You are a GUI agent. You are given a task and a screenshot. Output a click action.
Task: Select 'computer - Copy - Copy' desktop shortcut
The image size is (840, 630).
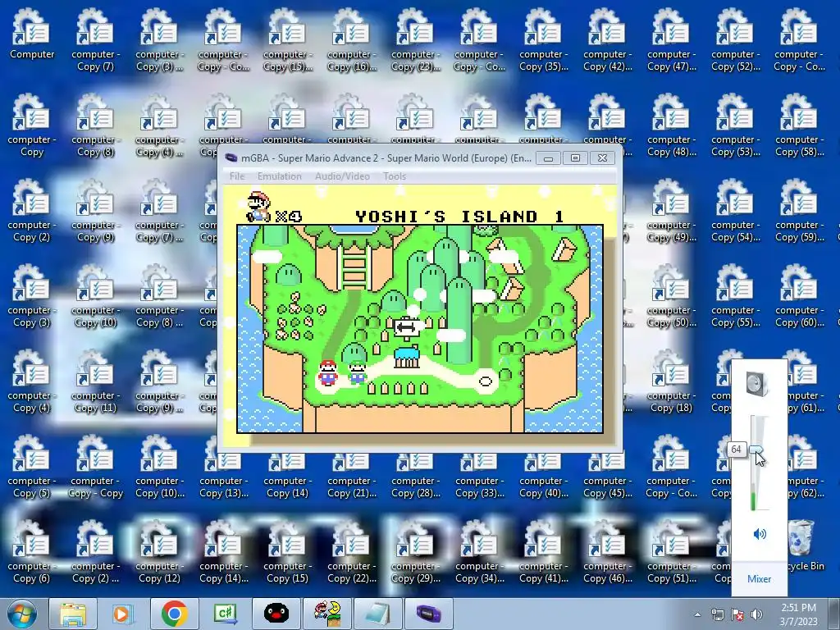(95, 466)
